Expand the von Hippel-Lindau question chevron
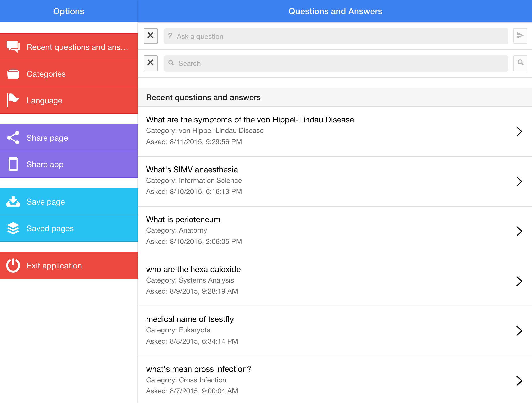The width and height of the screenshot is (532, 403). (519, 131)
